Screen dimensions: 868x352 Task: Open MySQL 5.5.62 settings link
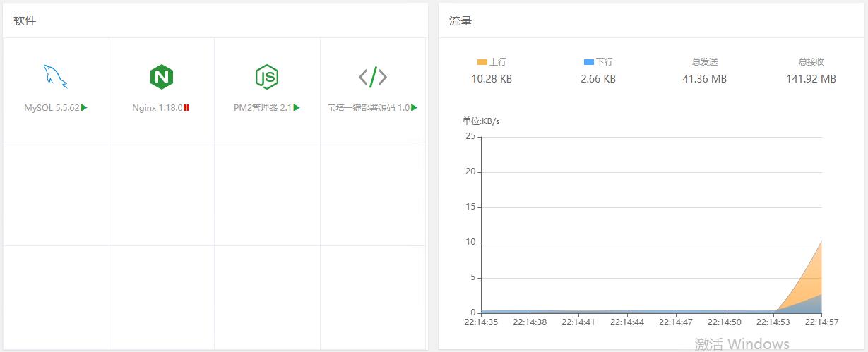point(52,108)
